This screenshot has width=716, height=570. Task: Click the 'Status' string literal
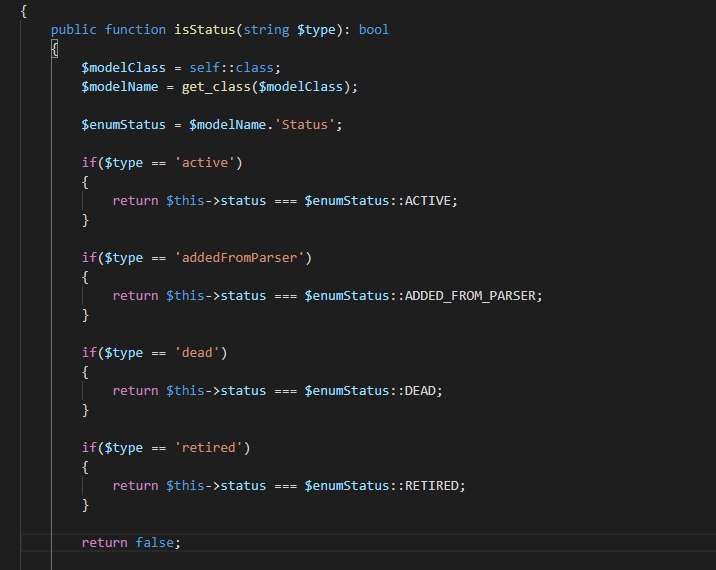pyautogui.click(x=305, y=125)
